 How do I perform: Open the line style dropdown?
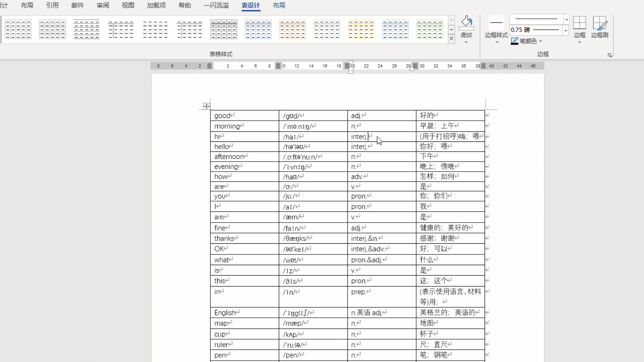coord(567,19)
